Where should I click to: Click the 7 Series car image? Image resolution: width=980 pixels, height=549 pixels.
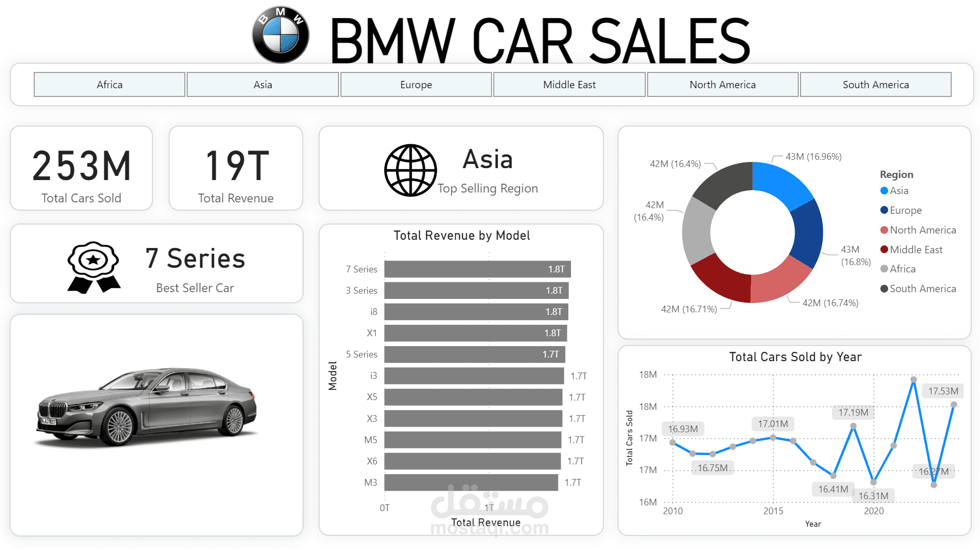[147, 407]
